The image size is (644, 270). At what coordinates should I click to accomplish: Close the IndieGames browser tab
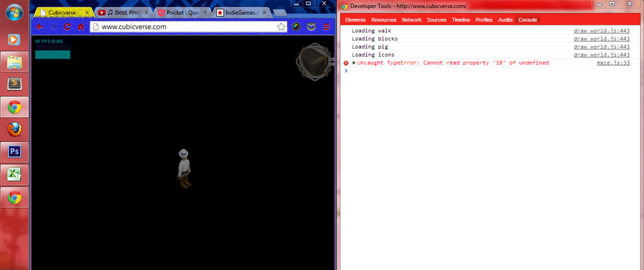point(265,12)
